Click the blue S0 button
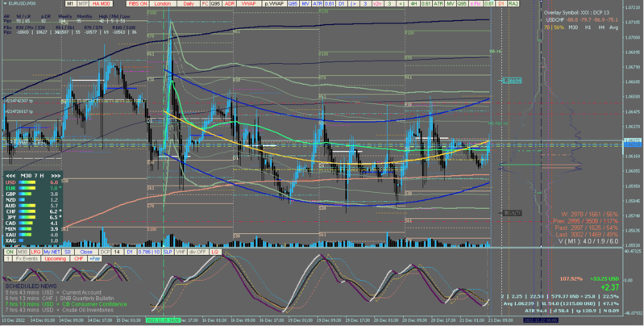 68,252
